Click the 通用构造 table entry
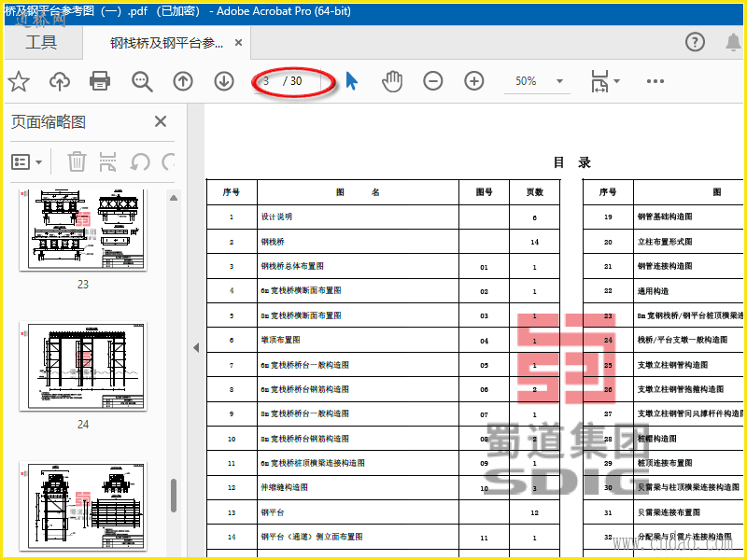747x560 pixels. [x=653, y=290]
